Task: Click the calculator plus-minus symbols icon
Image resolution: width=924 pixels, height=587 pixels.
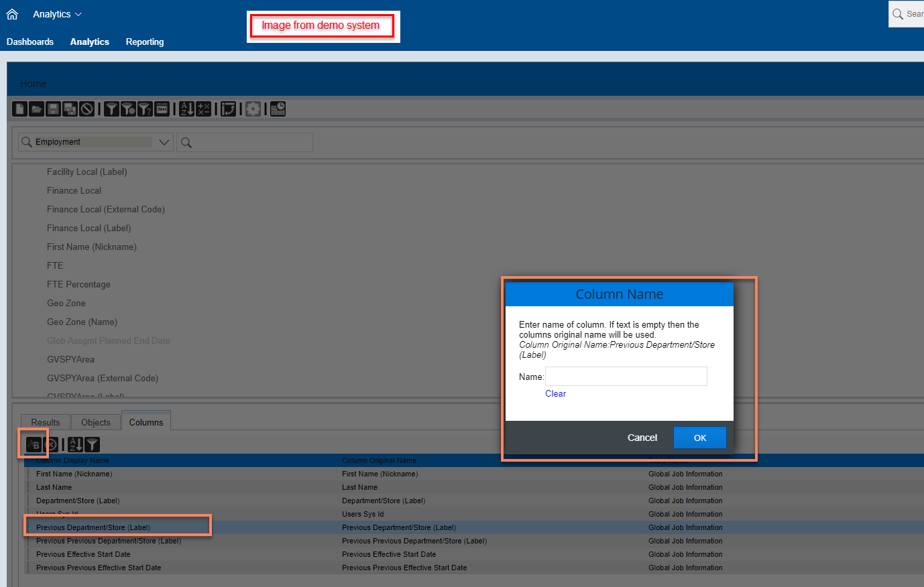Action: click(x=204, y=109)
